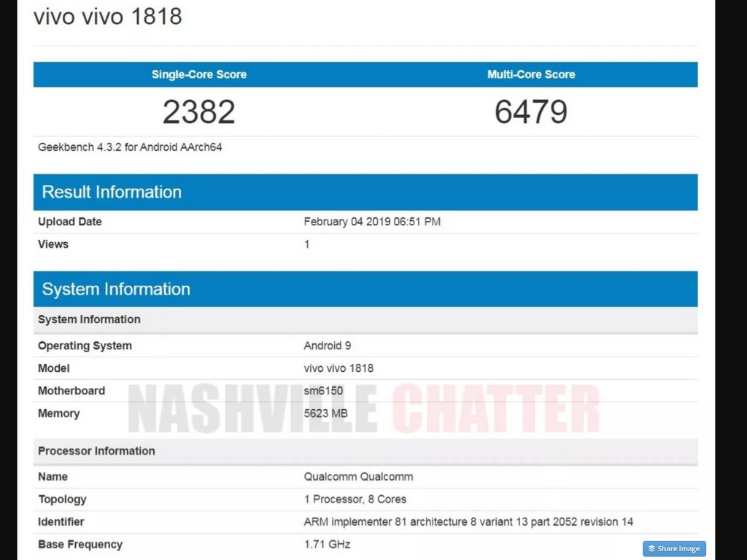Select the memory value 5623 MB
The image size is (747, 560).
tap(326, 413)
